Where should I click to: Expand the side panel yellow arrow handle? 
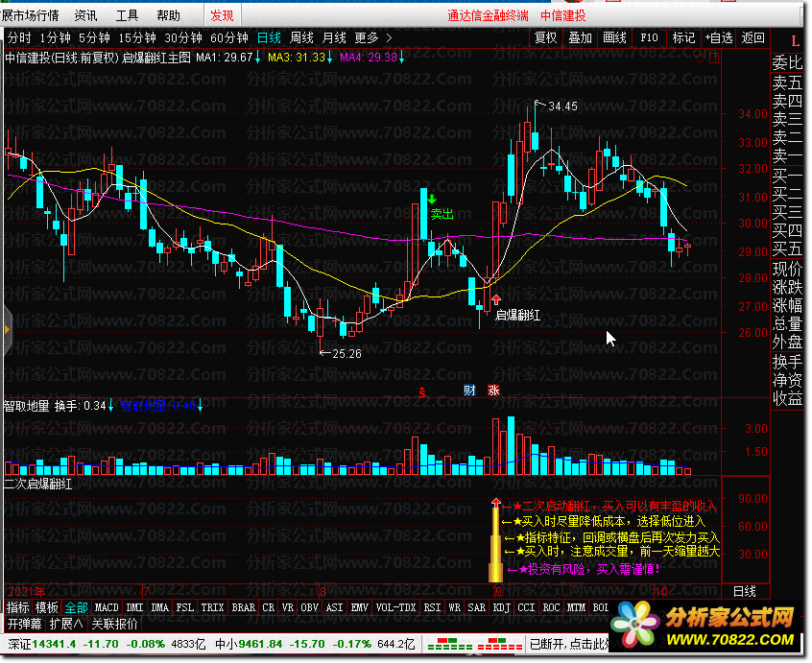coord(7,329)
